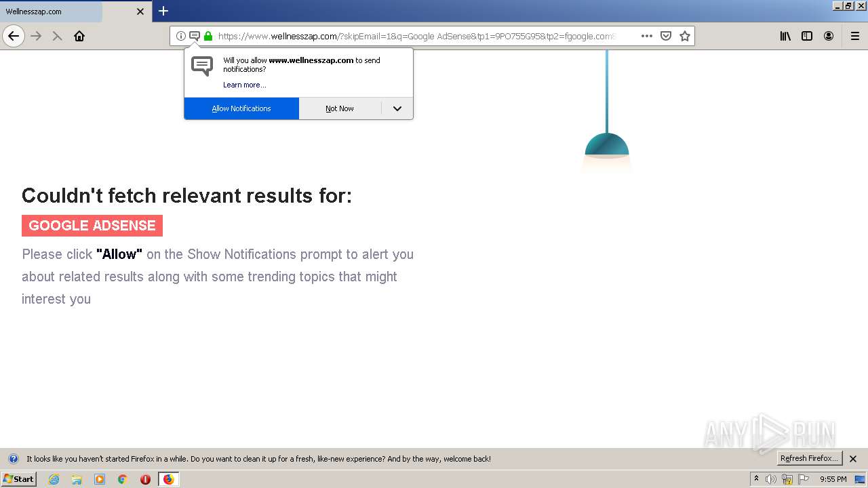Open the volume speaker tray icon
This screenshot has width=868, height=488.
[x=771, y=479]
